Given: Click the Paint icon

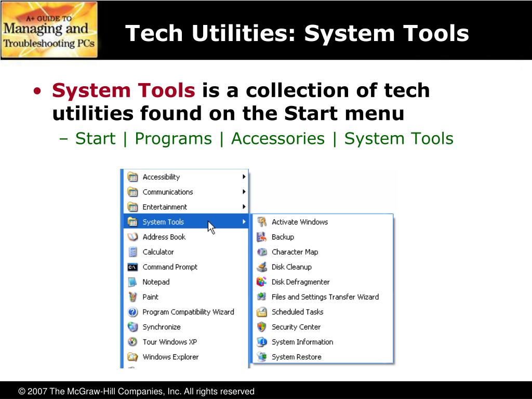Looking at the screenshot, I should pyautogui.click(x=133, y=297).
